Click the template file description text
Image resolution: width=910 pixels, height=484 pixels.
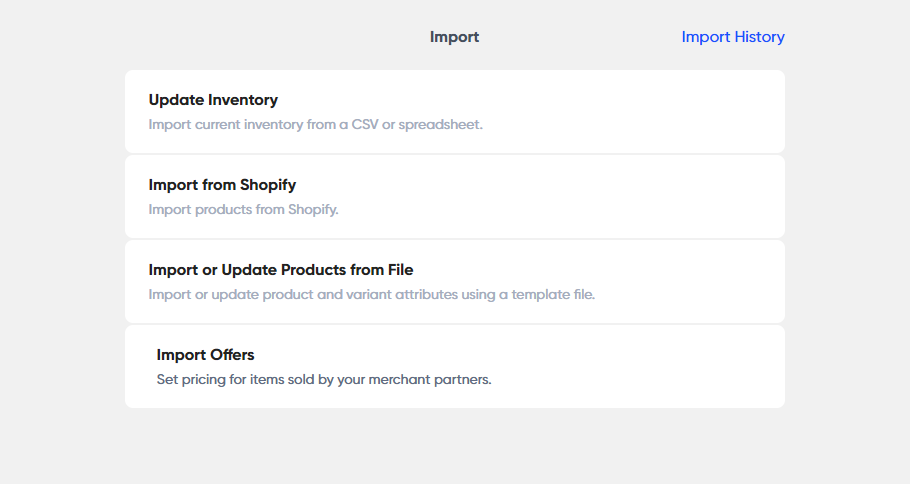(371, 295)
